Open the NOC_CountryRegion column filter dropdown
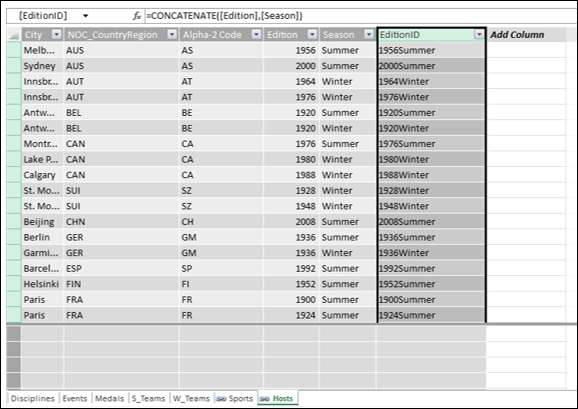The width and height of the screenshot is (578, 409). pyautogui.click(x=172, y=35)
